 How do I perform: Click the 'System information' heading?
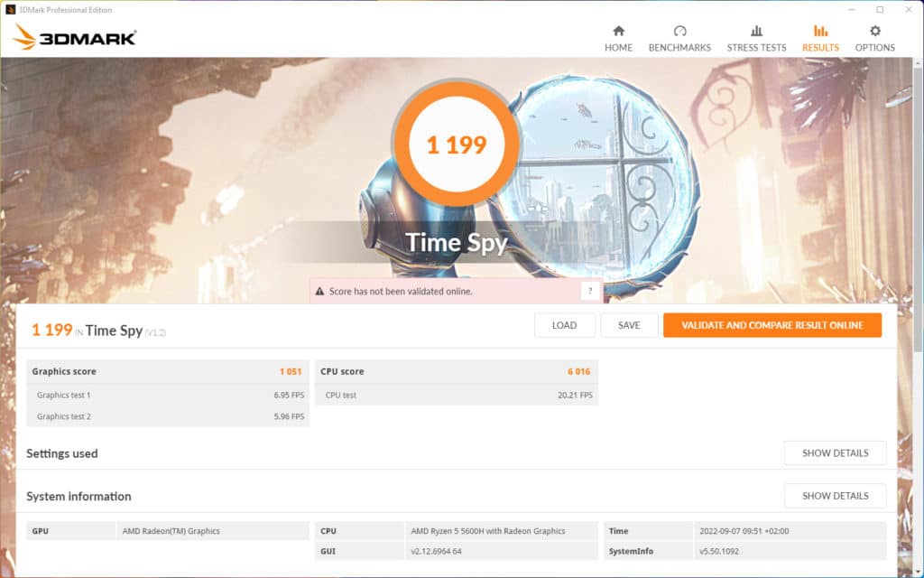coord(79,497)
